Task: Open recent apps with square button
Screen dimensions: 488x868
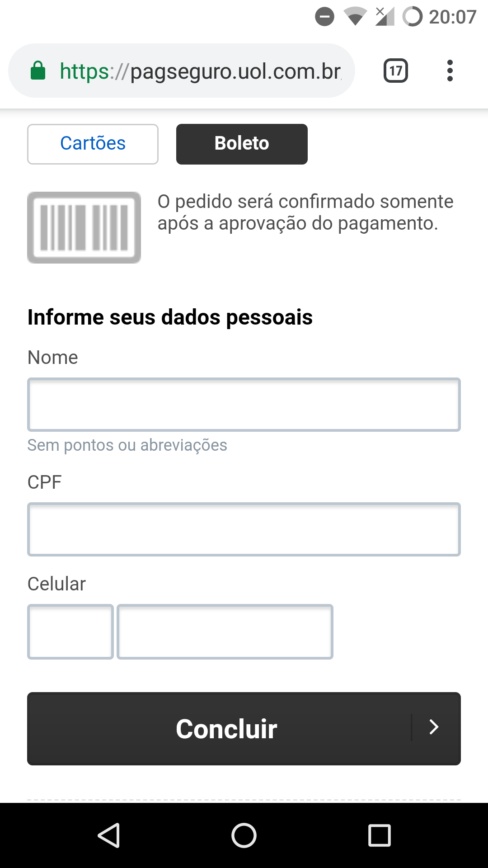Action: tap(379, 835)
